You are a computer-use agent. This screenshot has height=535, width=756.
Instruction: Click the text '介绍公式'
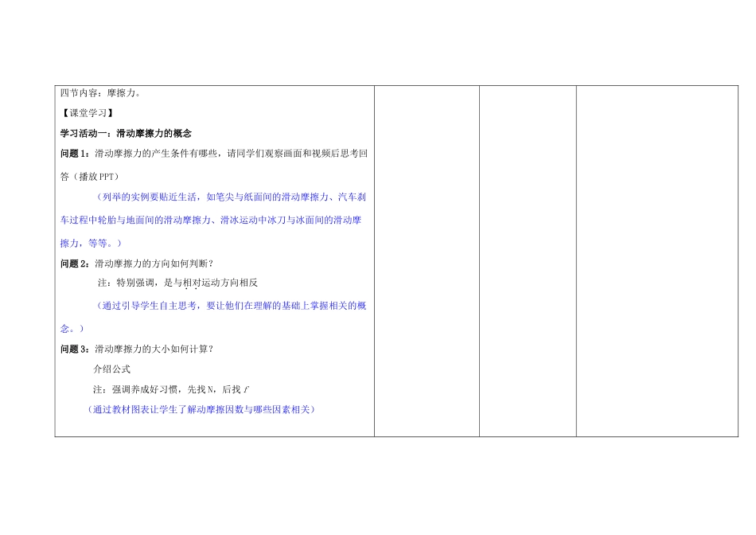click(112, 369)
